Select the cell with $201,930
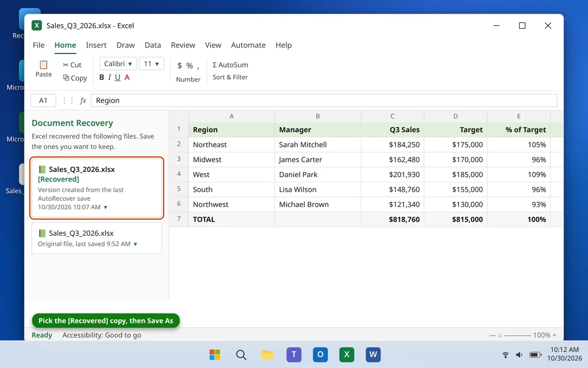Screen dimensions: 588x368 tap(392, 175)
